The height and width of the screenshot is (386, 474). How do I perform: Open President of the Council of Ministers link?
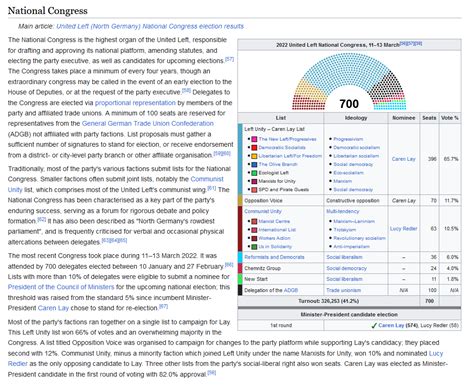pyautogui.click(x=61, y=287)
